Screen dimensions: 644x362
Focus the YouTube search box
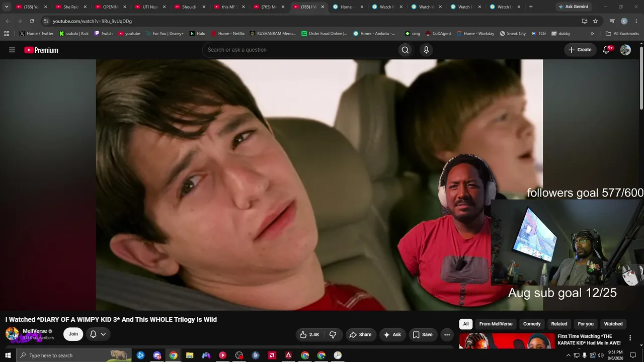299,50
